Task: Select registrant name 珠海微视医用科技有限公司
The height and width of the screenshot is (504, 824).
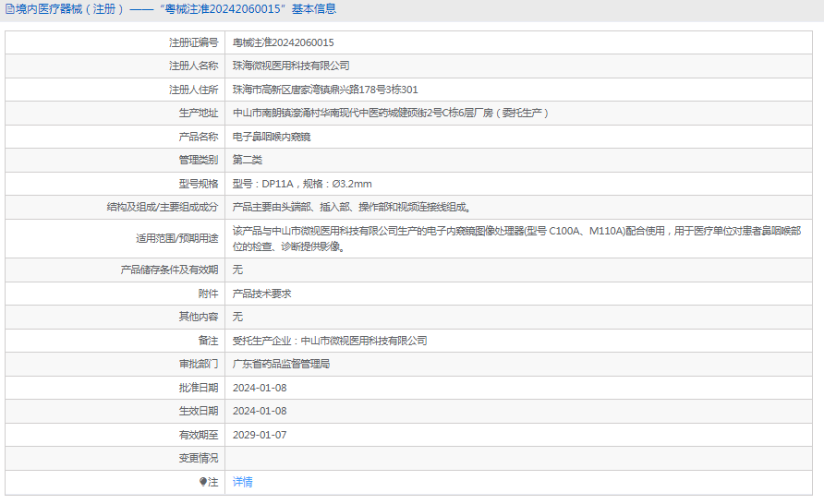Action: pyautogui.click(x=291, y=66)
